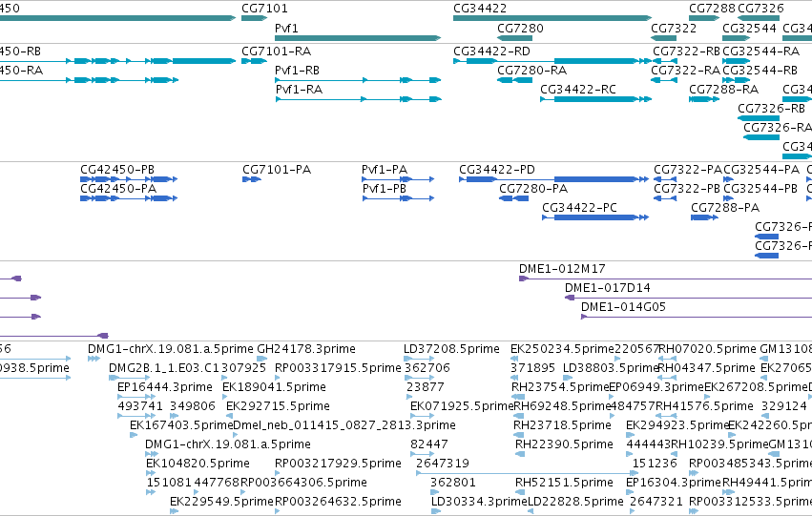This screenshot has height=516, width=812.
Task: Select the DME1-017D14 clone label
Action: (x=608, y=288)
